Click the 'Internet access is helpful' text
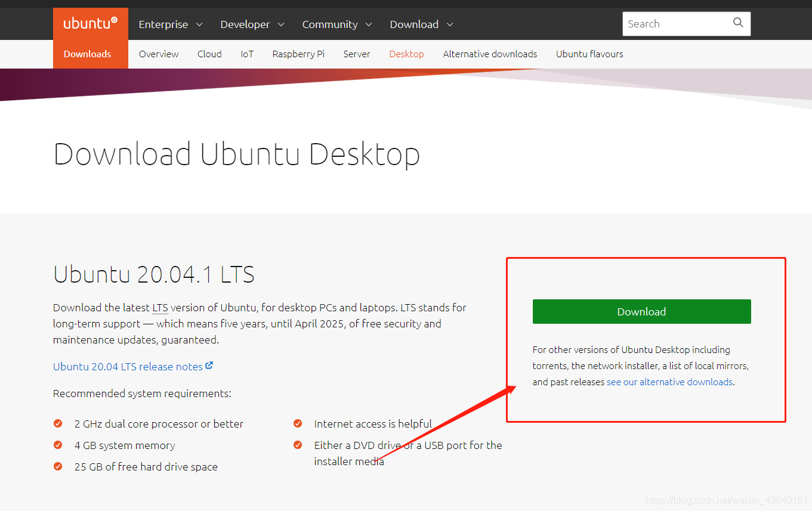The width and height of the screenshot is (812, 511). coord(373,424)
